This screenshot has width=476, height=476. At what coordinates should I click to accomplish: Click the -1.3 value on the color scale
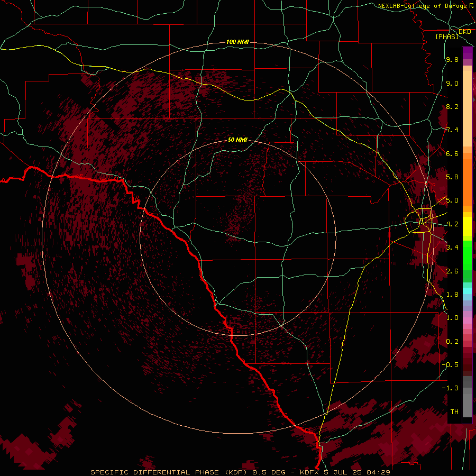(450, 388)
